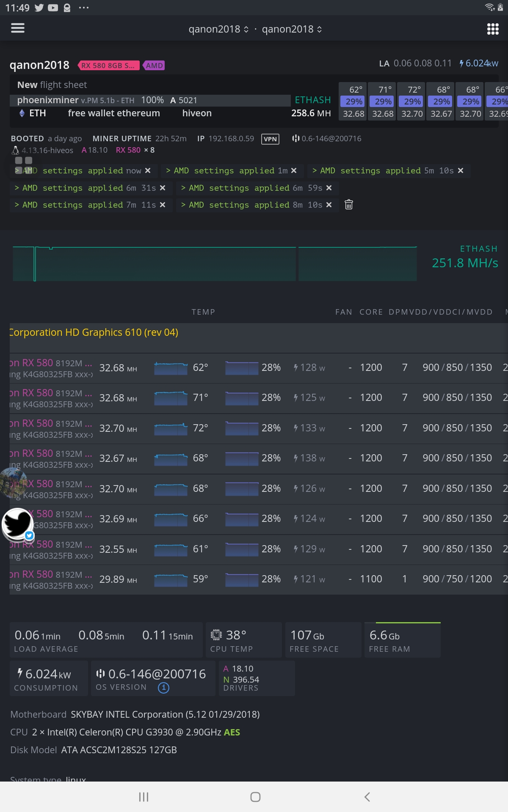The image size is (508, 812).
Task: Select the 'RX 580 8GB S...' tag
Action: tap(108, 66)
